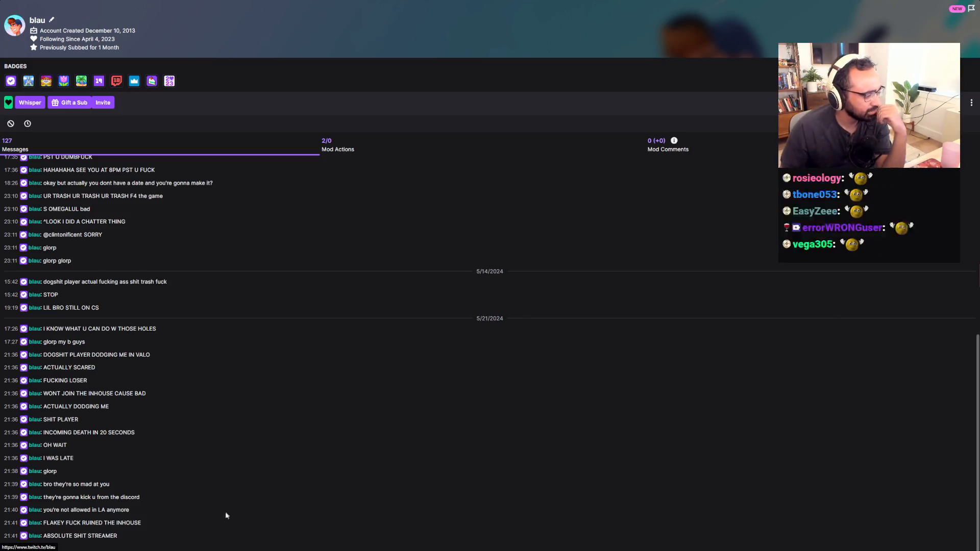Image resolution: width=980 pixels, height=551 pixels.
Task: Click the Gift a Sub button
Action: point(69,102)
